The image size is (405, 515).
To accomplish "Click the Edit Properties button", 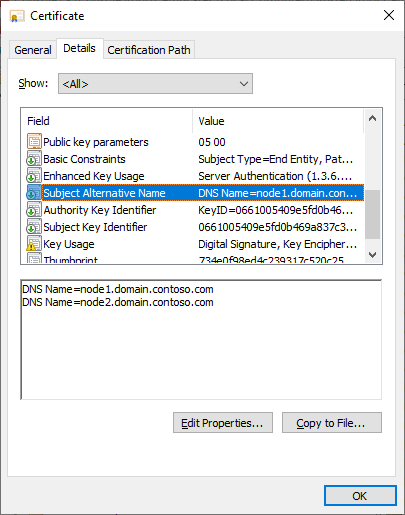I will 223,423.
